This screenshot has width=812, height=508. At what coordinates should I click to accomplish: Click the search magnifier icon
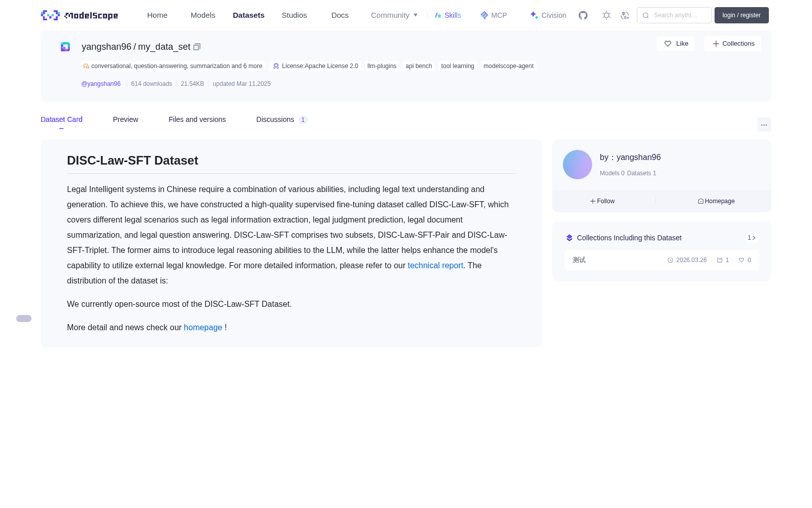[x=646, y=15]
